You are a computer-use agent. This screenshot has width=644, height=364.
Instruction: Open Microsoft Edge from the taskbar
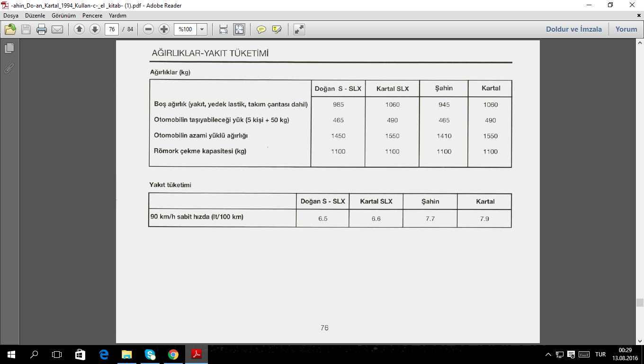click(104, 354)
